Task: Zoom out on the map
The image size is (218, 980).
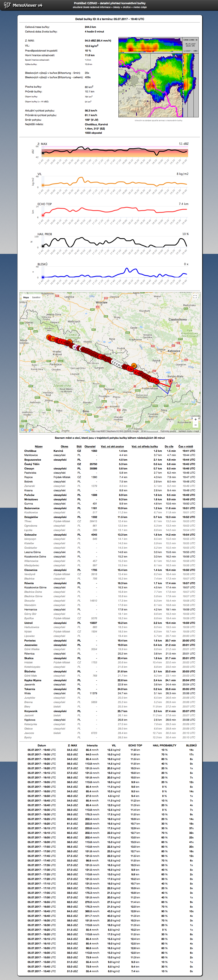Action: (x=195, y=425)
